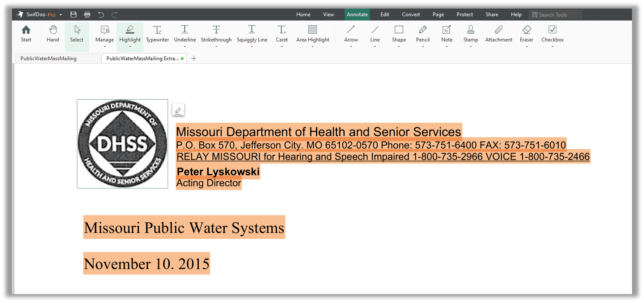The height and width of the screenshot is (303, 644).
Task: Open the Help menu tab
Action: click(x=516, y=15)
